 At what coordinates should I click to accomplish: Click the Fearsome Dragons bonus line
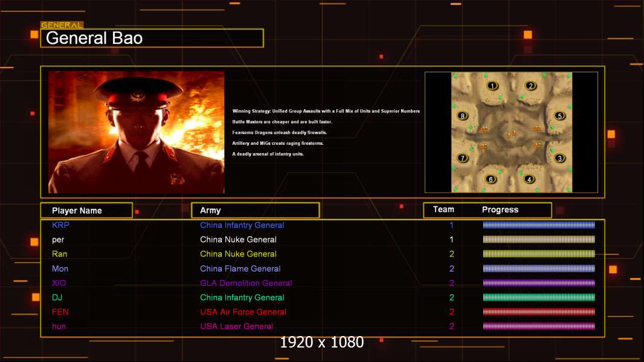coord(280,132)
